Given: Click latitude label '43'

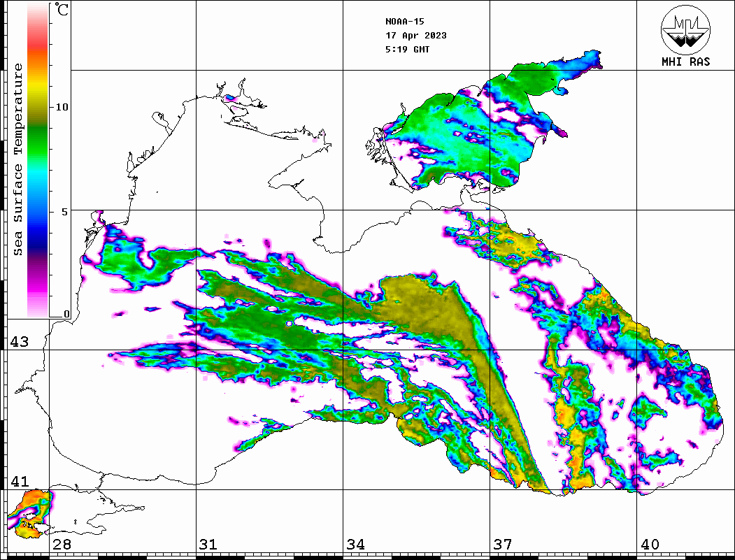Looking at the screenshot, I should 20,342.
